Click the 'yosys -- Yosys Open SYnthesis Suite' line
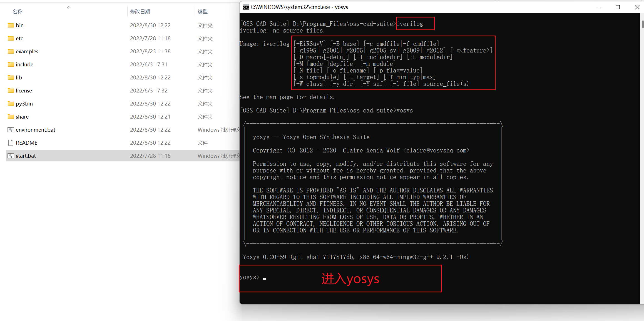 [x=311, y=137]
